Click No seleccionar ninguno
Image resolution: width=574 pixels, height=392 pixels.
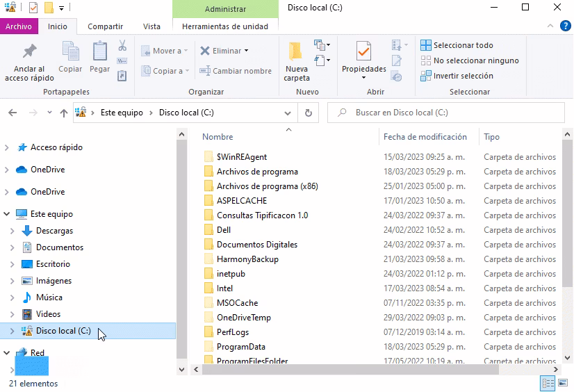click(470, 60)
